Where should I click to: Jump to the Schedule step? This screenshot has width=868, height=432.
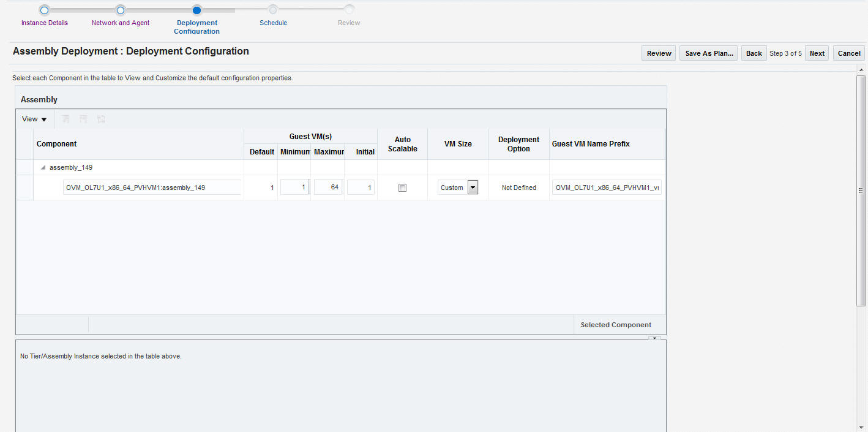(x=273, y=23)
